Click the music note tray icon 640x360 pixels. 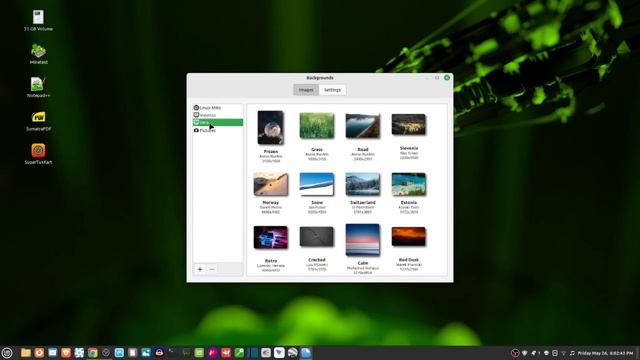[x=572, y=353]
